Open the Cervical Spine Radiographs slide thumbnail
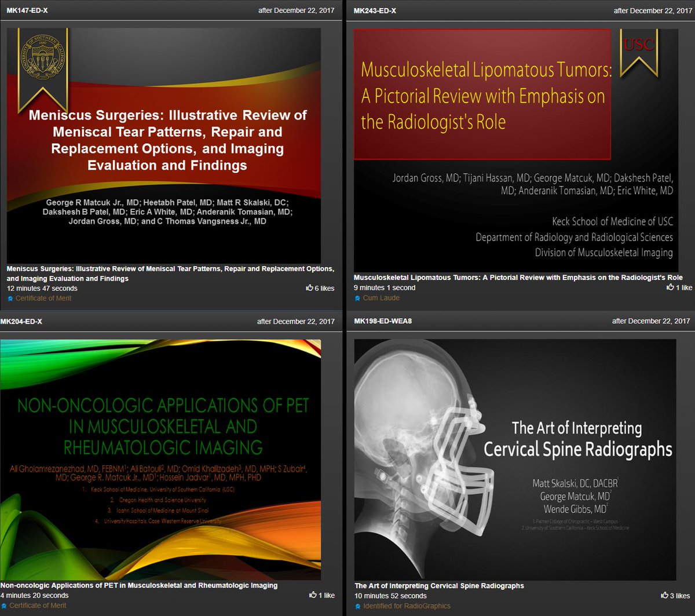 click(515, 460)
